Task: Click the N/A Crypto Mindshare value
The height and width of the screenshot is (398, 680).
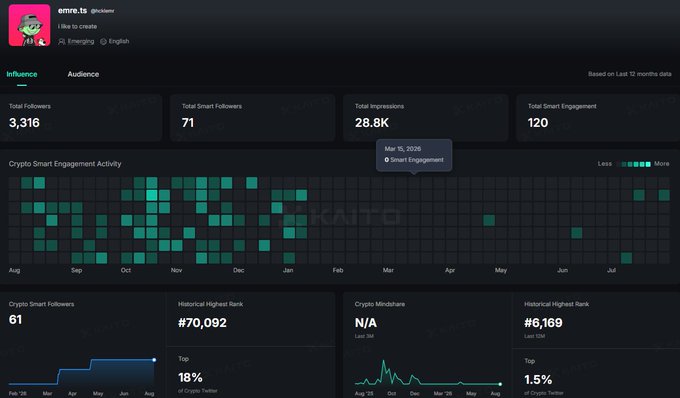Action: [x=366, y=323]
